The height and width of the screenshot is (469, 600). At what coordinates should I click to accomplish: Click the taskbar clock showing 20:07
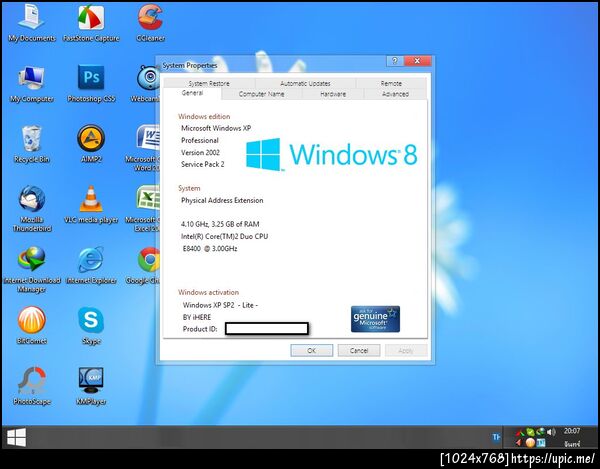[572, 432]
